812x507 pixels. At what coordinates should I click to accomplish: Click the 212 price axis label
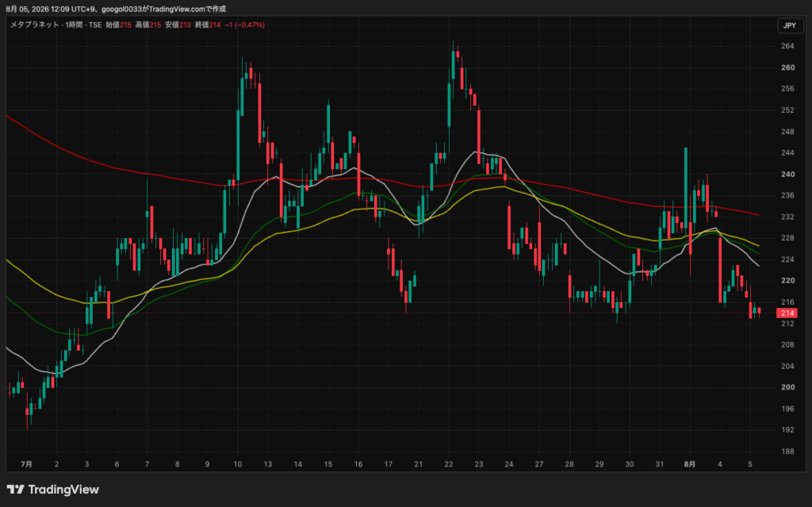pos(787,324)
